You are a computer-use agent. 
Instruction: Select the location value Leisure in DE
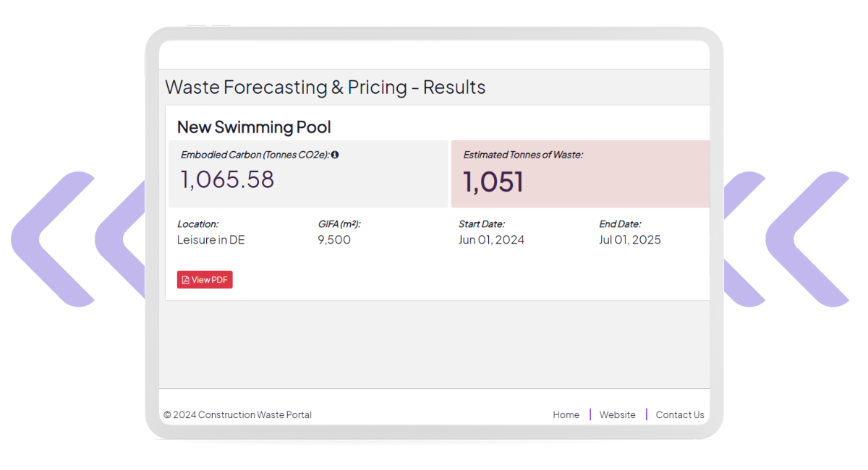[210, 240]
